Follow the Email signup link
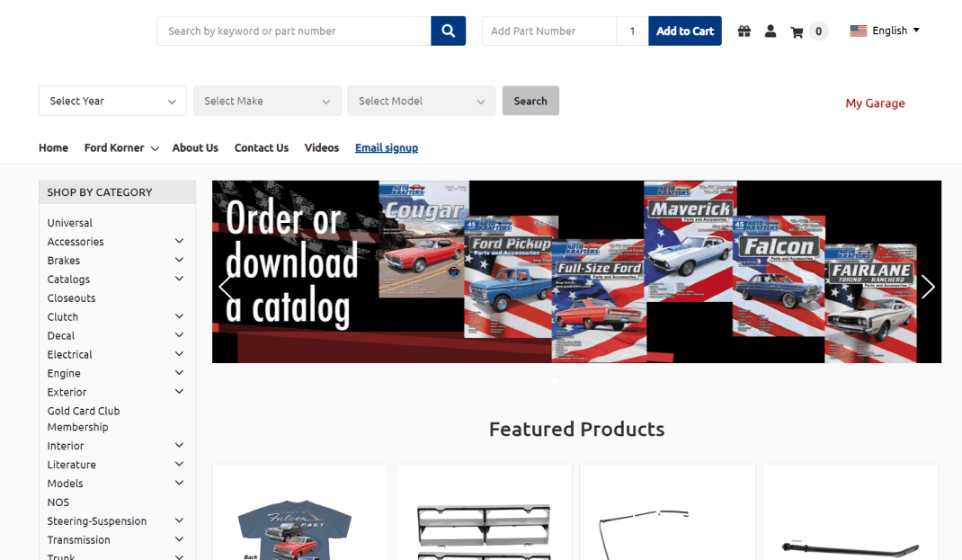The width and height of the screenshot is (962, 560). pos(387,147)
